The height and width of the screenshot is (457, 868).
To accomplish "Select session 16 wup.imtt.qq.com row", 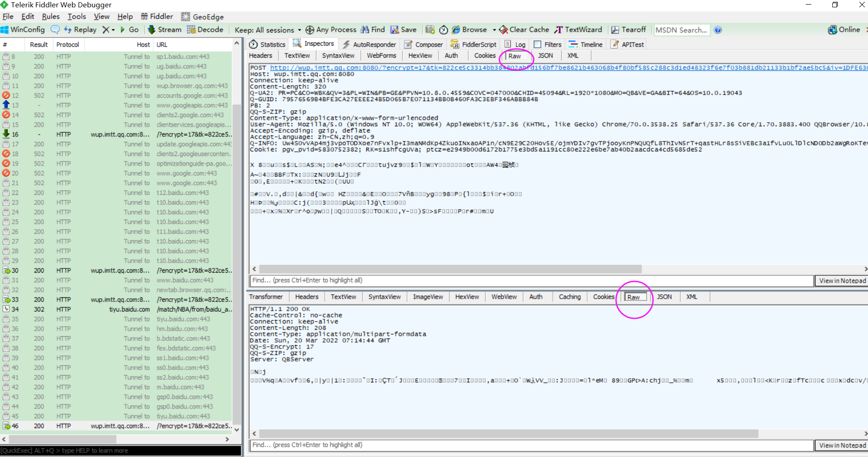I will coord(117,134).
